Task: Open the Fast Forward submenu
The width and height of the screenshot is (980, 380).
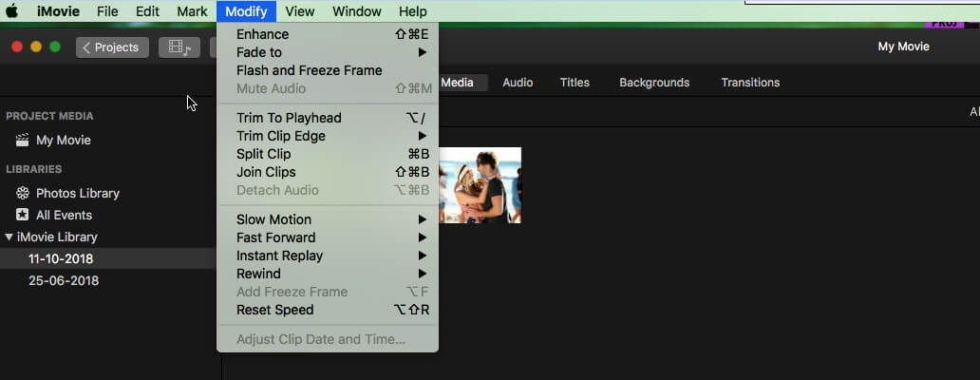Action: pos(328,238)
